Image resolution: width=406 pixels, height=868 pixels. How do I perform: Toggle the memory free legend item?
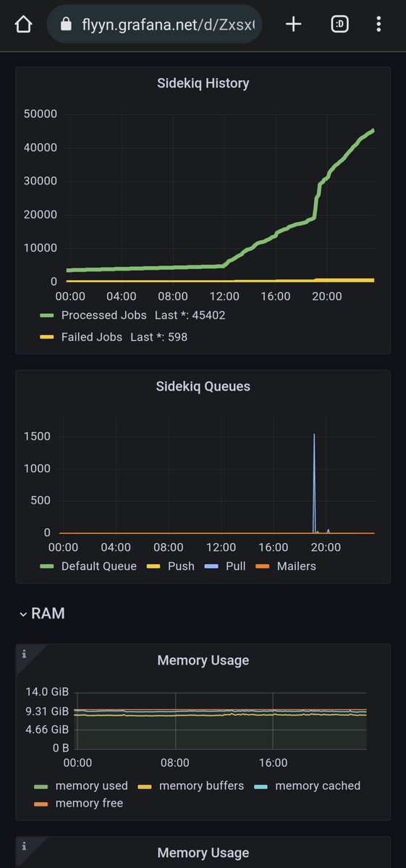point(89,803)
